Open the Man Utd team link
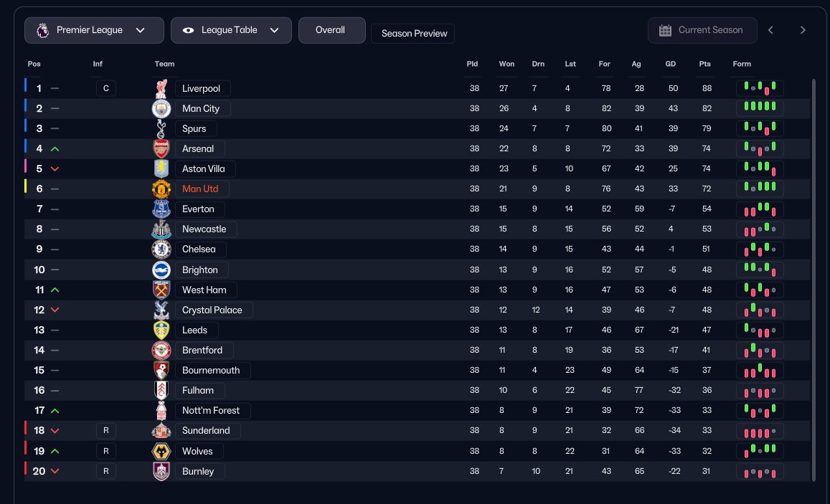830x504 pixels. pyautogui.click(x=200, y=189)
